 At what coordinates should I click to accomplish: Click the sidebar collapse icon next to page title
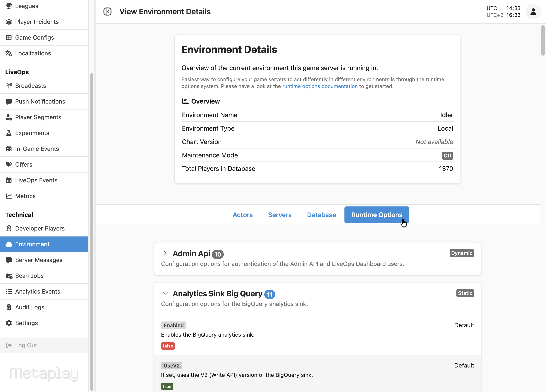pos(108,11)
